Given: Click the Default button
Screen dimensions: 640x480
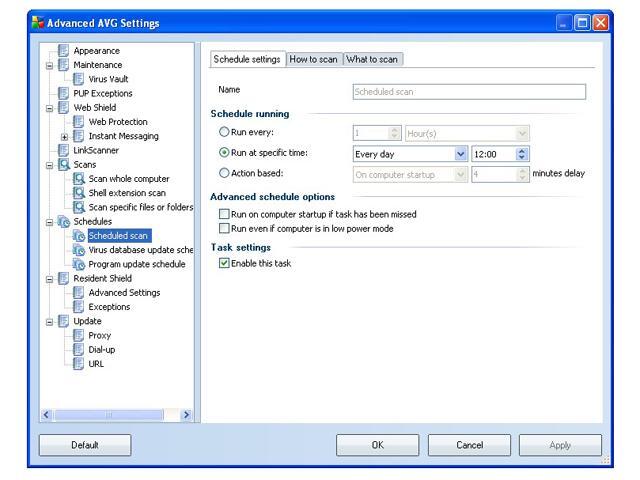Looking at the screenshot, I should pos(85,445).
